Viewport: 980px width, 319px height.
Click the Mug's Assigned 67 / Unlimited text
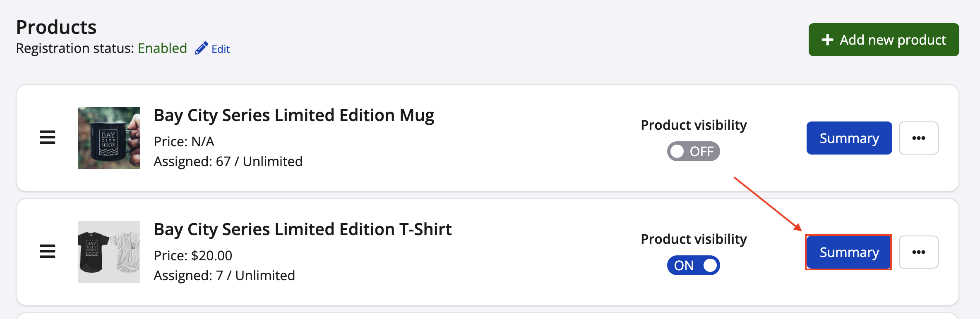click(228, 162)
